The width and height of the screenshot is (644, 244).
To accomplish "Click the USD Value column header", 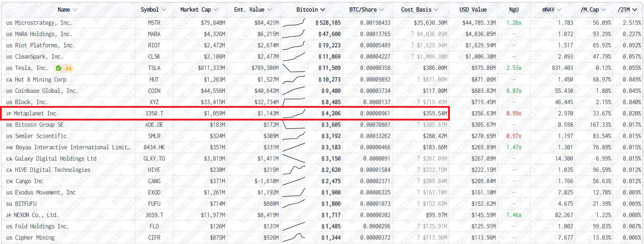I will tap(473, 10).
